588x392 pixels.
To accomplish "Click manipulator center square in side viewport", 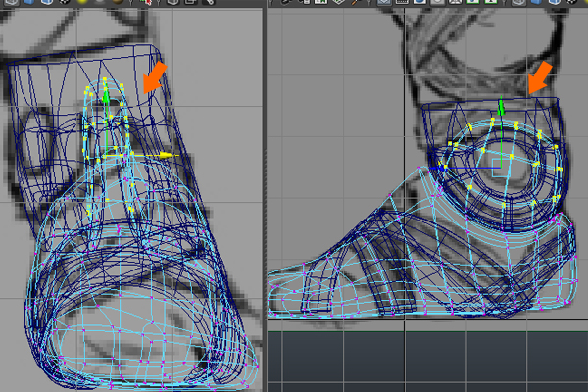I will (x=501, y=169).
